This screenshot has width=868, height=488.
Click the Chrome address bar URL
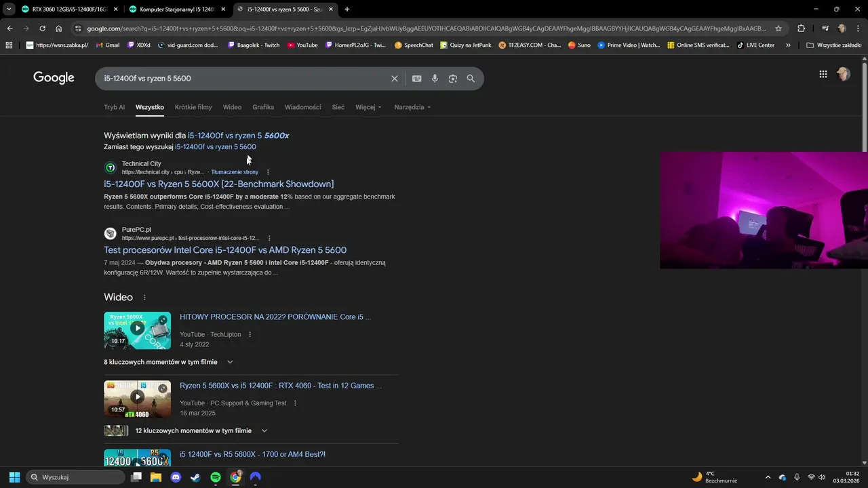[426, 28]
